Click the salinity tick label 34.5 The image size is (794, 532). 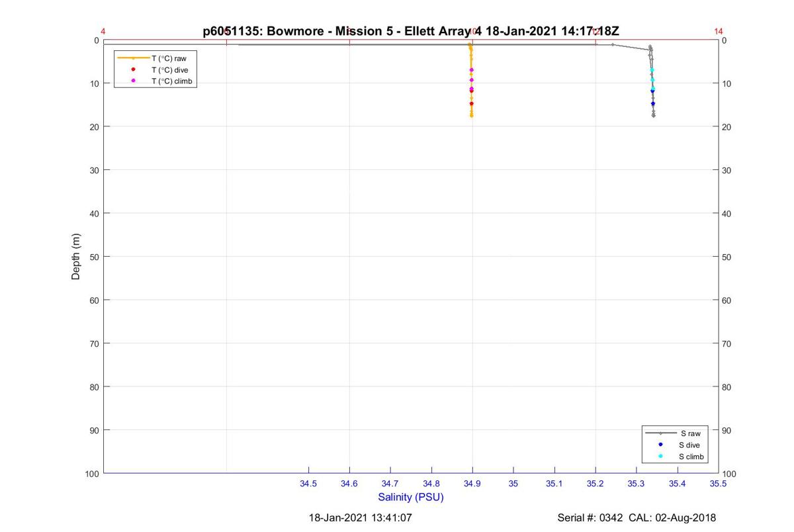[308, 484]
